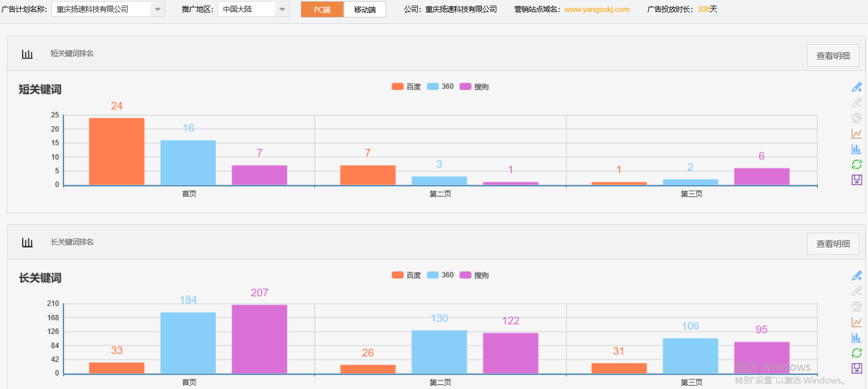Switch 长关键词 chart to bar view icon
Screen dimensions: 868x389
[x=857, y=337]
